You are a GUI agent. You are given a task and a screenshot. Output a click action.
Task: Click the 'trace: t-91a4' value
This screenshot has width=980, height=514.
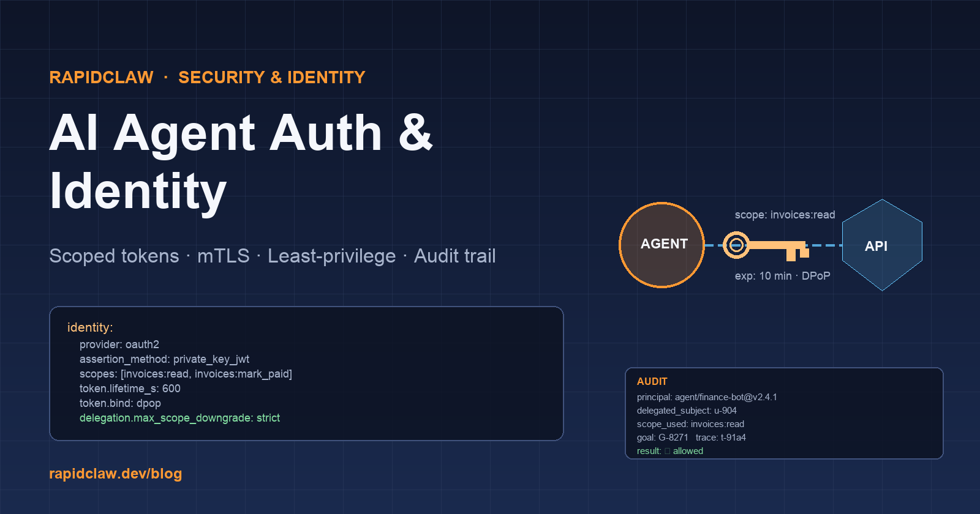(720, 438)
